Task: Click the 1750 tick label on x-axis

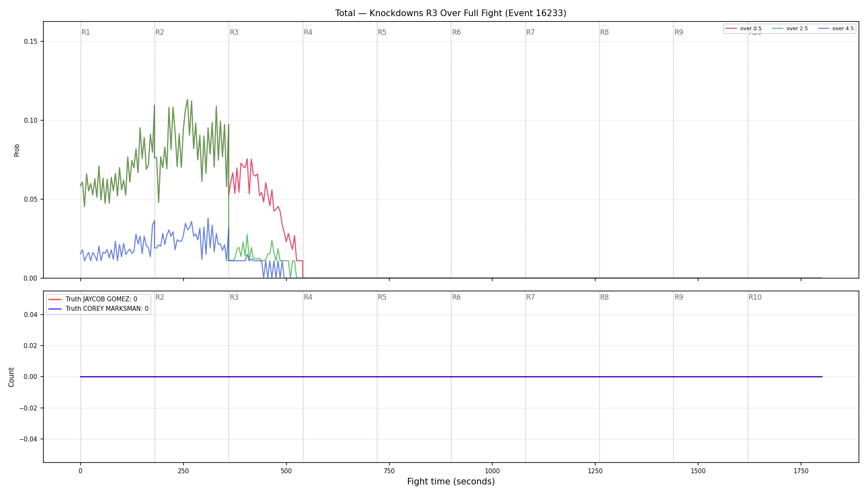Action: point(801,471)
